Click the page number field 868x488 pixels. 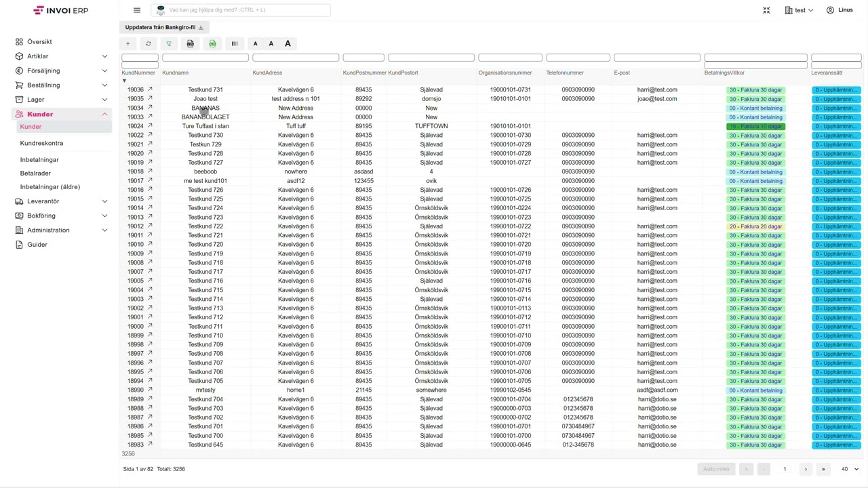point(785,469)
